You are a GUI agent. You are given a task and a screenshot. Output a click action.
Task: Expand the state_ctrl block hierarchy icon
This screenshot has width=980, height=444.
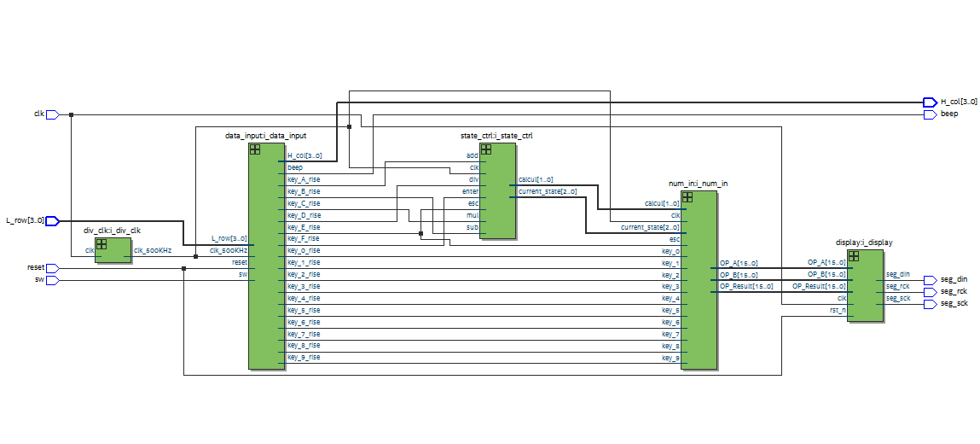point(486,149)
